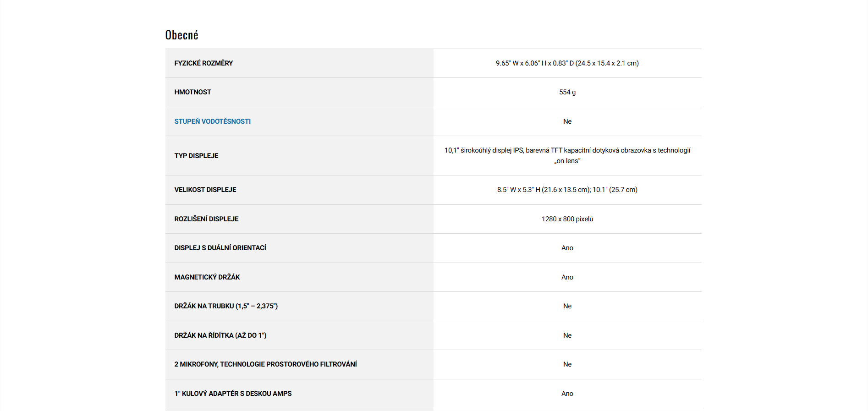The width and height of the screenshot is (868, 411).
Task: Click the Ne value for Stupeň vodotěsnosti
Action: tap(567, 121)
